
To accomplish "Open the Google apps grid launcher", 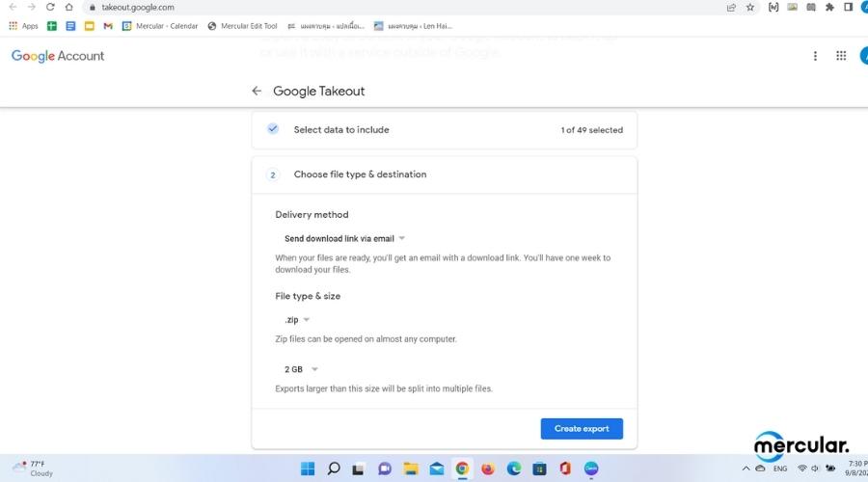I will pyautogui.click(x=841, y=56).
